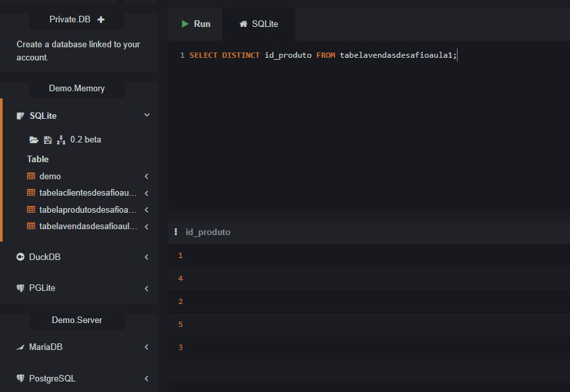Image resolution: width=570 pixels, height=392 pixels.
Task: Select the demo table entry
Action: tap(50, 177)
